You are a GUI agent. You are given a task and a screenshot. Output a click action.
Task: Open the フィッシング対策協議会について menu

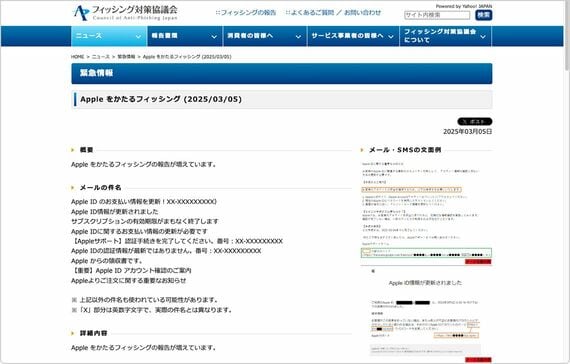coord(446,36)
